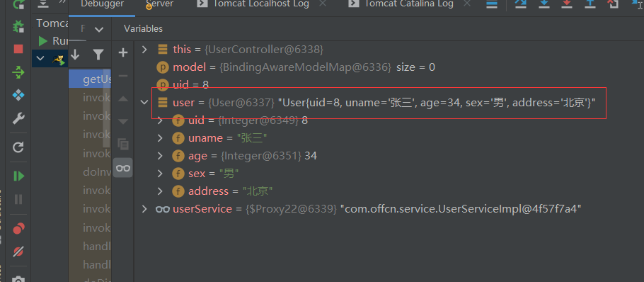Viewport: 644px width, 282px height.
Task: Toggle Mute Breakpoints slashed circle icon
Action: pyautogui.click(x=18, y=252)
